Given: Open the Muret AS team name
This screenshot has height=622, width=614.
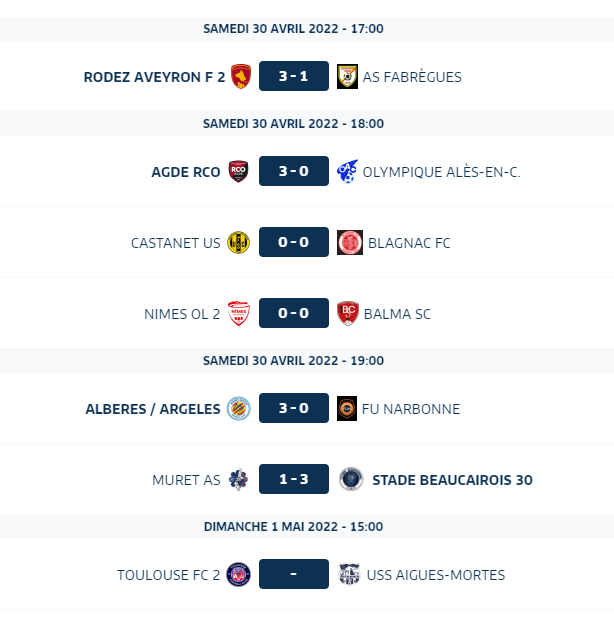Looking at the screenshot, I should pos(186,480).
